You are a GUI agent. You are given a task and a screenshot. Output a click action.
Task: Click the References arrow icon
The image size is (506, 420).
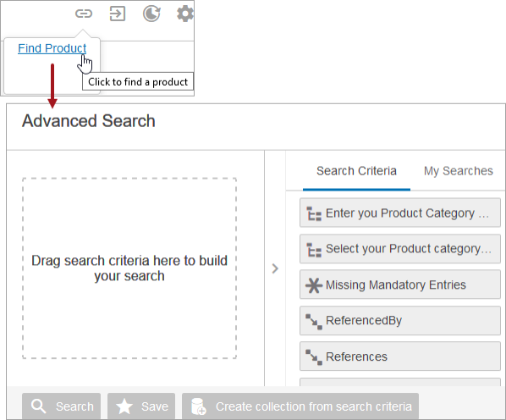[314, 357]
